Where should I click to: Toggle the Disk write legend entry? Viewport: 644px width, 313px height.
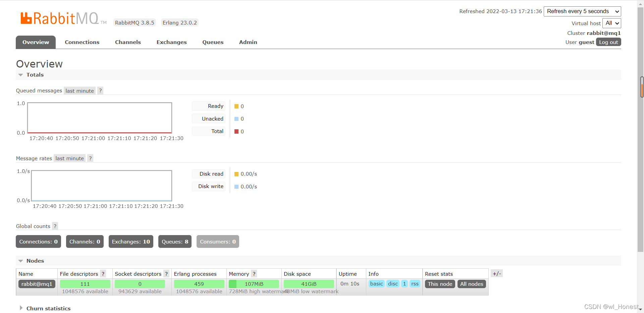(209, 186)
